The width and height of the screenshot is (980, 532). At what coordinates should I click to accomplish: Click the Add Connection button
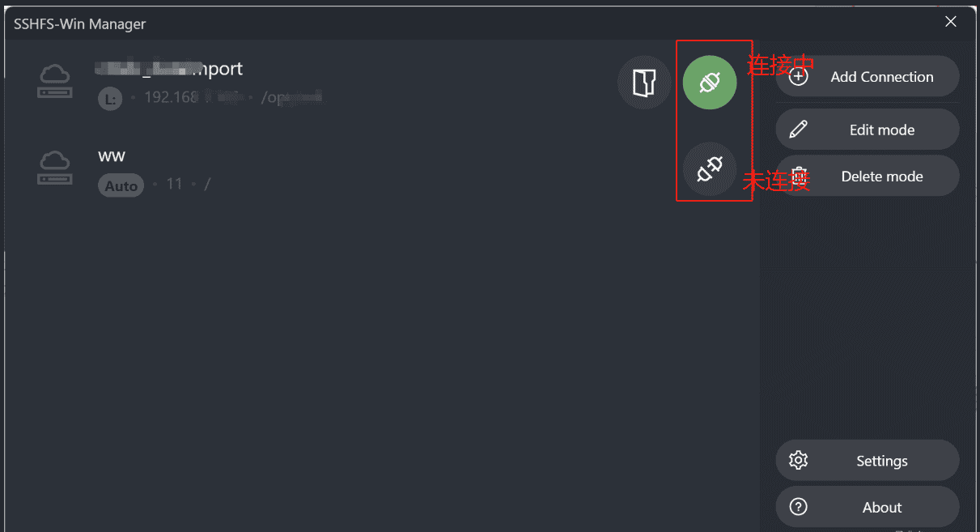867,75
